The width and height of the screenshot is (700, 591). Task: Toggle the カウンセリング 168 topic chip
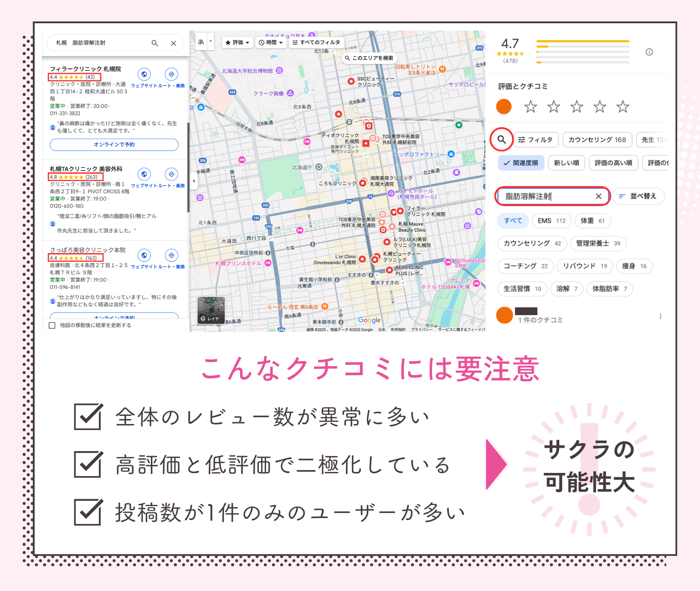point(597,140)
